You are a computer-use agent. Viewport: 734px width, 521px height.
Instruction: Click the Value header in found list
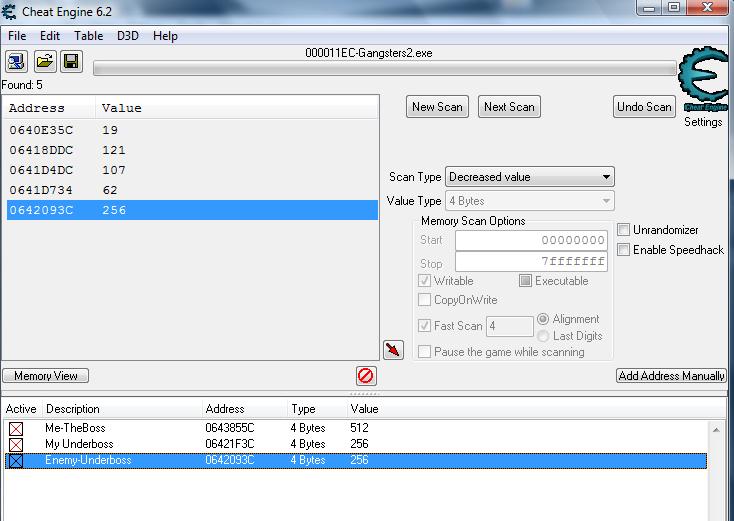[x=121, y=108]
